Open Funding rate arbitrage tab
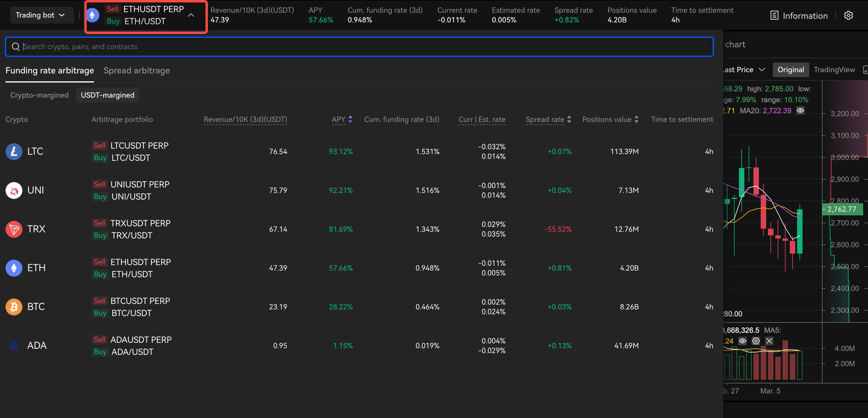This screenshot has width=868, height=418. (x=49, y=70)
